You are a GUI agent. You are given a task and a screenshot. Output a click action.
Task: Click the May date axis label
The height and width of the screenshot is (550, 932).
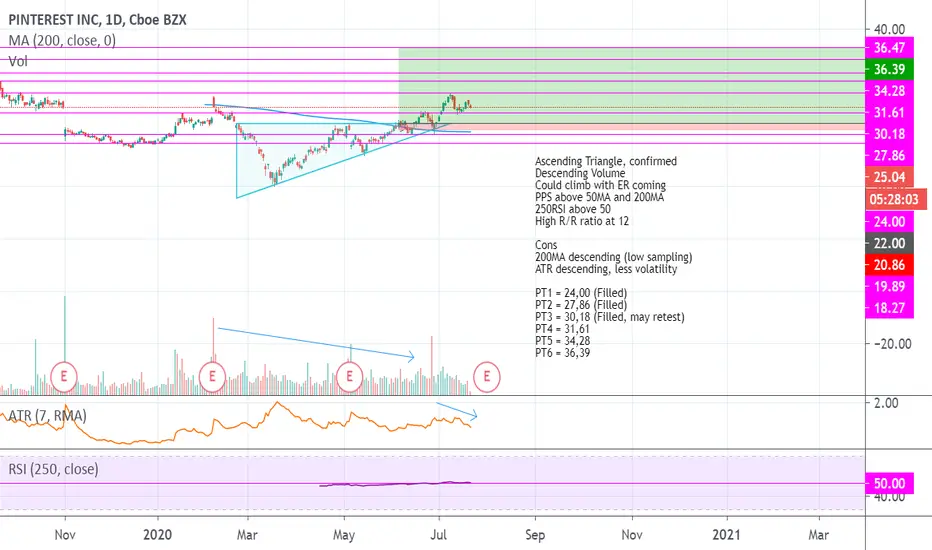coord(344,535)
